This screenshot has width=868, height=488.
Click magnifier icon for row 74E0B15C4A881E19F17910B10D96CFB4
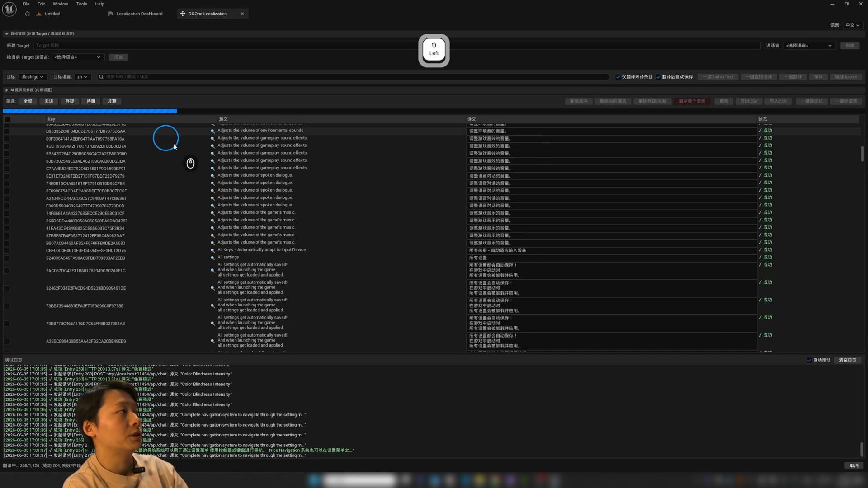(212, 183)
